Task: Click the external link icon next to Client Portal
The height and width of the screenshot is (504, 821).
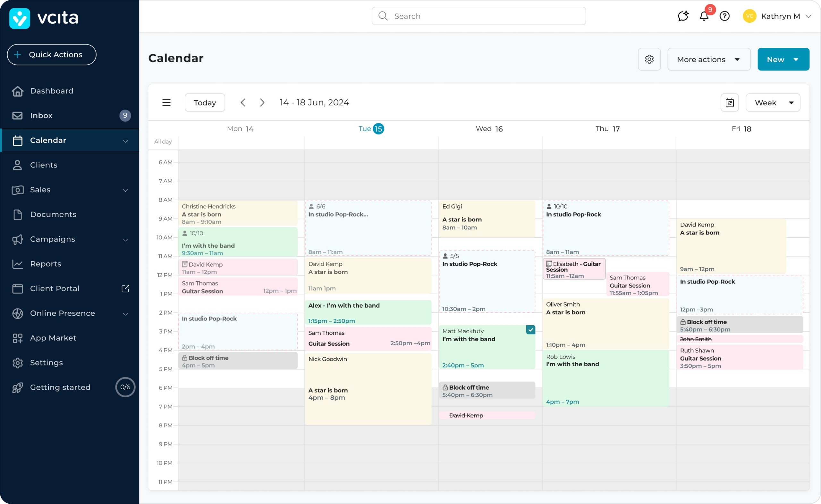Action: 125,288
